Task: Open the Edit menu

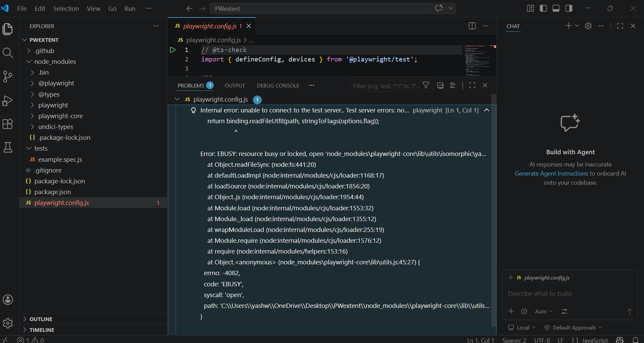Action: click(x=40, y=8)
